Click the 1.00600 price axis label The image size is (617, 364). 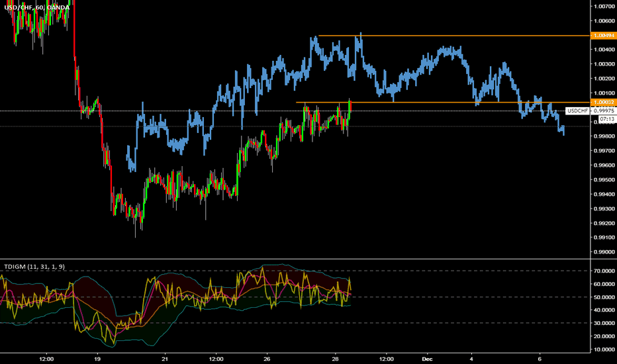click(604, 21)
